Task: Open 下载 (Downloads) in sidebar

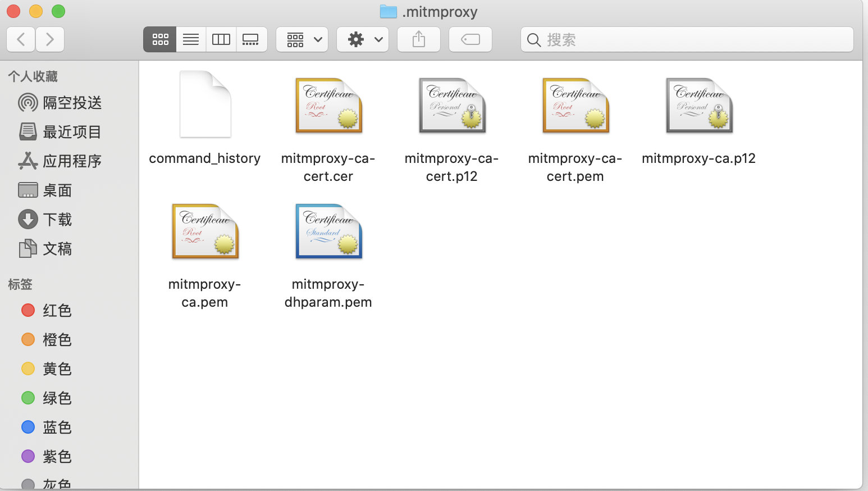Action: pyautogui.click(x=70, y=220)
